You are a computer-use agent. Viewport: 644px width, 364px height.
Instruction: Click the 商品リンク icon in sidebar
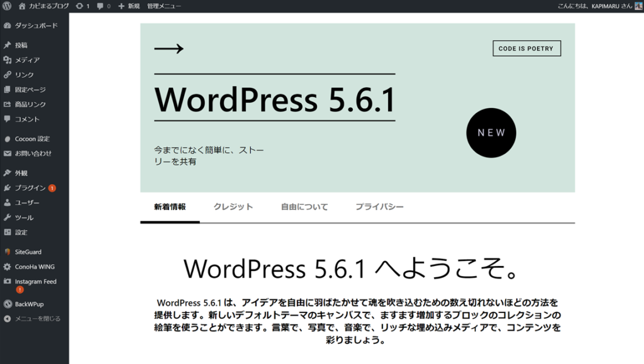pyautogui.click(x=7, y=104)
